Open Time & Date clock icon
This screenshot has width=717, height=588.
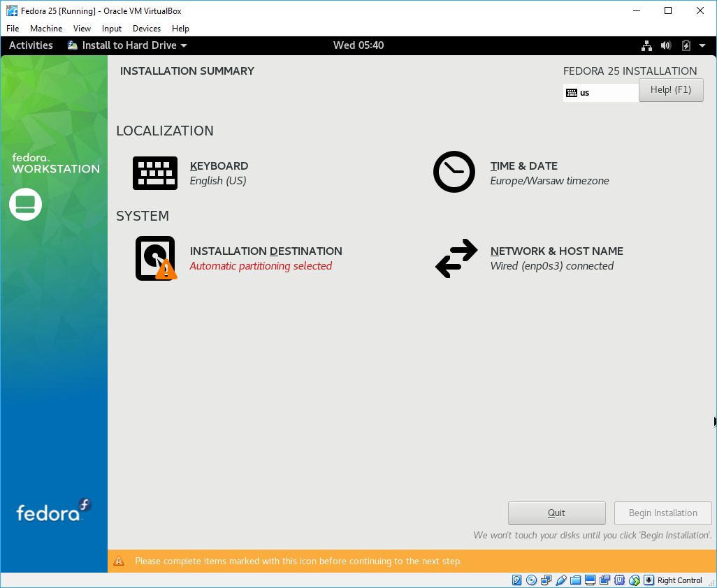point(454,172)
